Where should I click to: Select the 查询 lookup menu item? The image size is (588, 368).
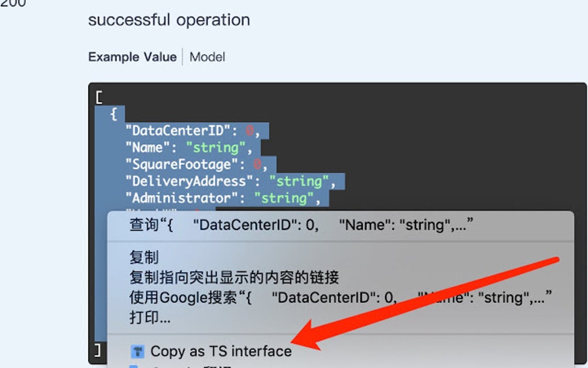click(x=301, y=225)
